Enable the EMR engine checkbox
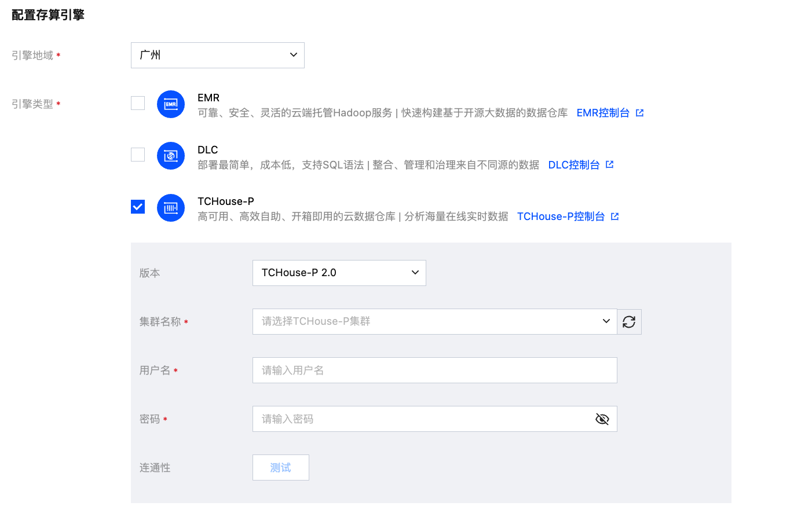This screenshot has width=812, height=506. 138,103
